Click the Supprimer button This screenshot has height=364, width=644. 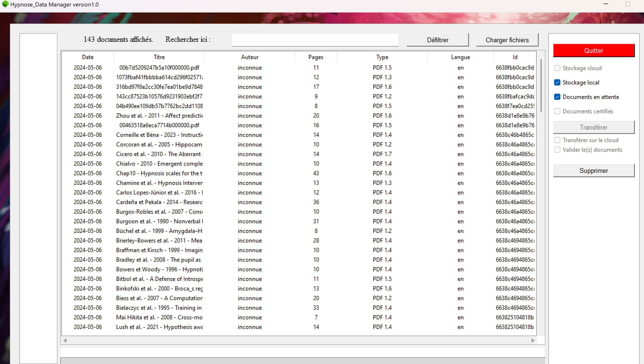[x=594, y=170]
